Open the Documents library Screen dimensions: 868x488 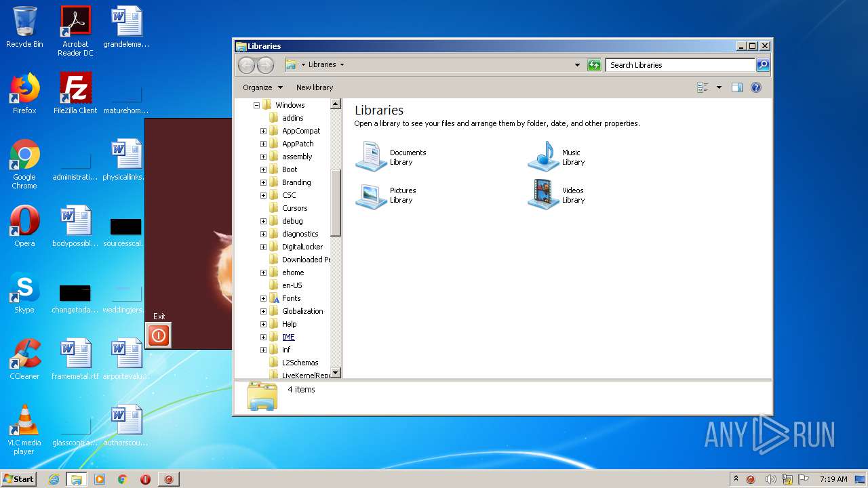391,157
